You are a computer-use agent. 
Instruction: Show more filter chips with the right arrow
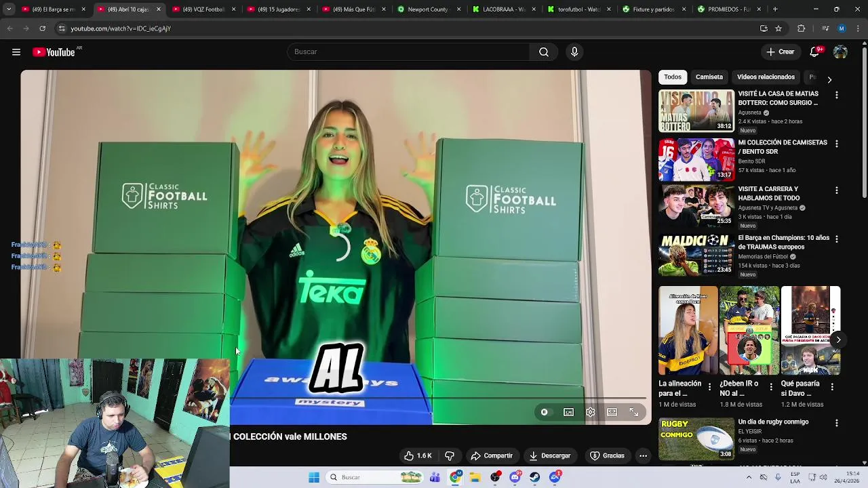tap(829, 80)
